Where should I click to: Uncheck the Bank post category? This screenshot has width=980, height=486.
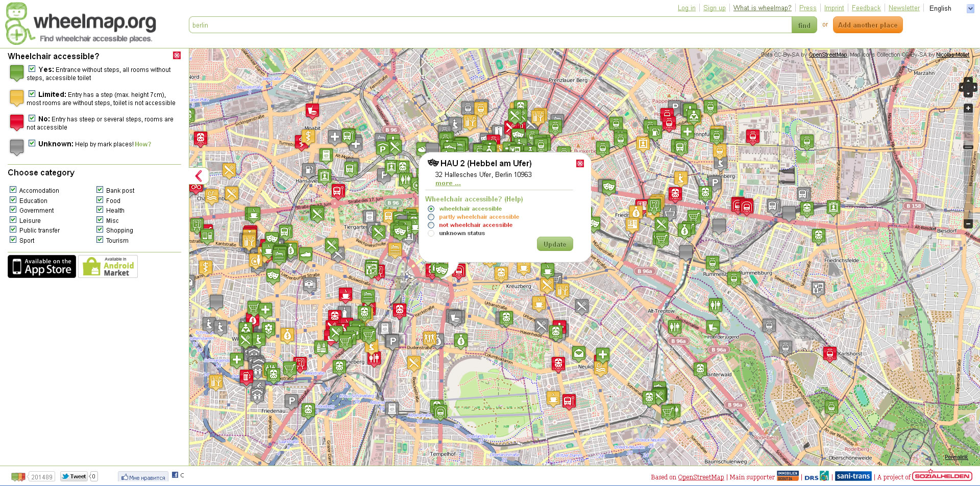click(x=100, y=189)
